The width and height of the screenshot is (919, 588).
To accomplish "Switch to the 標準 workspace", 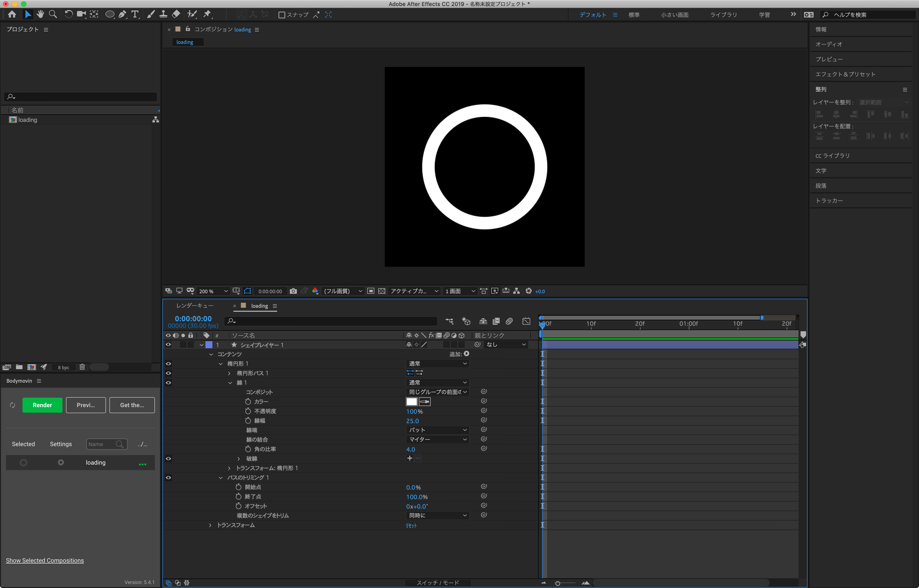I will coord(634,15).
